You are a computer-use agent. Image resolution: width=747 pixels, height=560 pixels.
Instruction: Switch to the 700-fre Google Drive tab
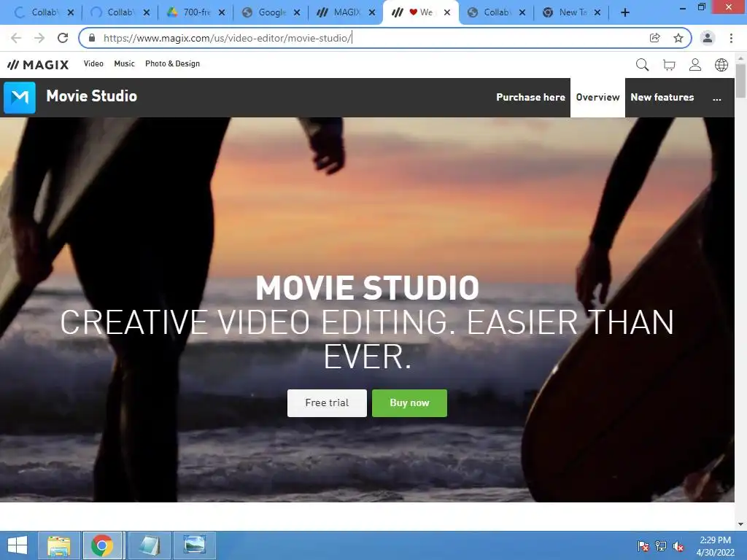(194, 12)
